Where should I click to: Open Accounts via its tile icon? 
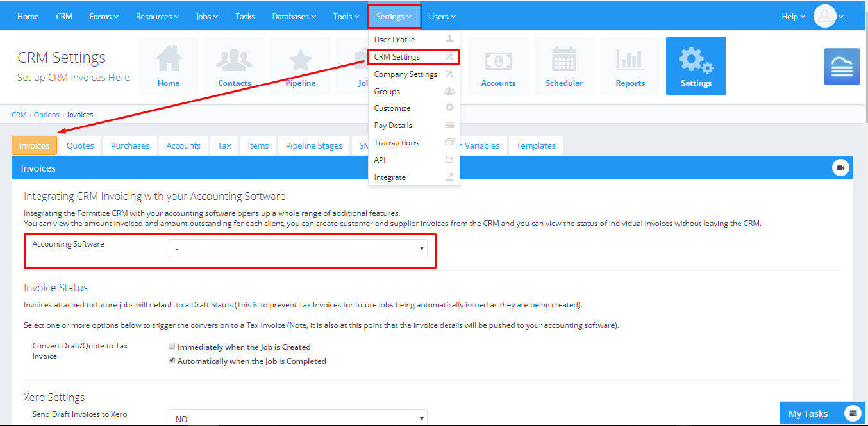point(498,61)
